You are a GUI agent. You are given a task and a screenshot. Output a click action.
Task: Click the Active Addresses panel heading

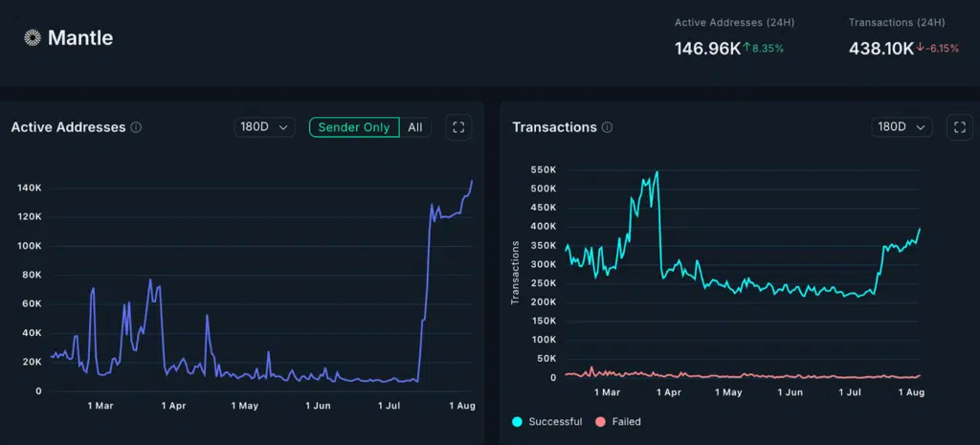68,127
